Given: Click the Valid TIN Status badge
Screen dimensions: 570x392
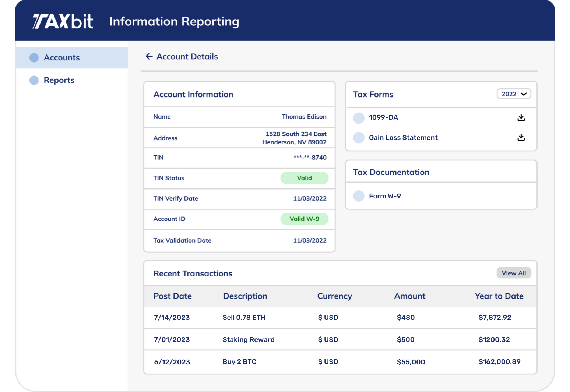Looking at the screenshot, I should click(305, 178).
